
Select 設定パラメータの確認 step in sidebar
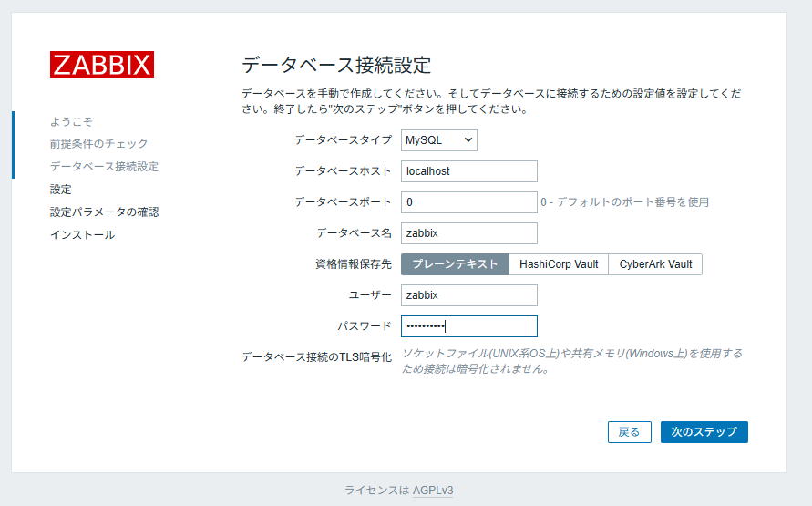point(104,212)
